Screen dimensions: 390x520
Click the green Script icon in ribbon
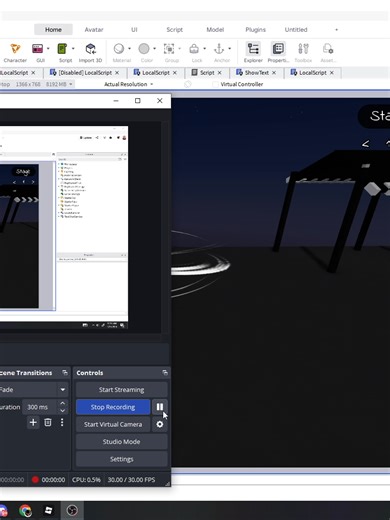[x=62, y=49]
